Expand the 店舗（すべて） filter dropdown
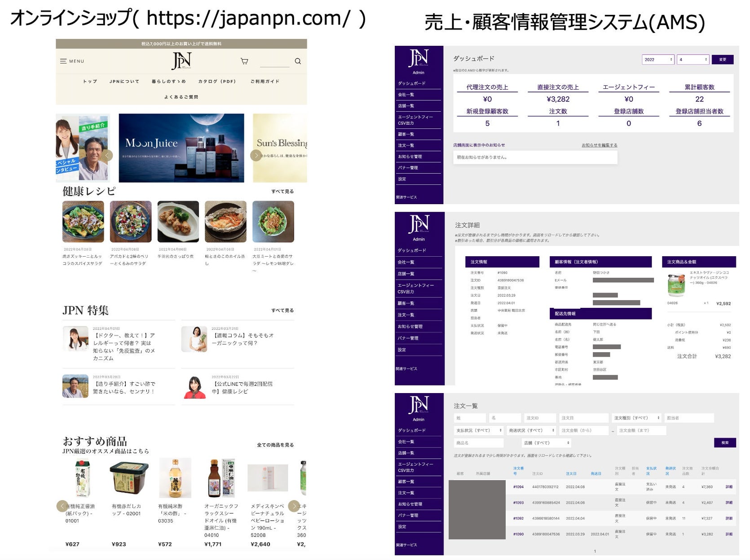This screenshot has width=750, height=560. (x=547, y=443)
